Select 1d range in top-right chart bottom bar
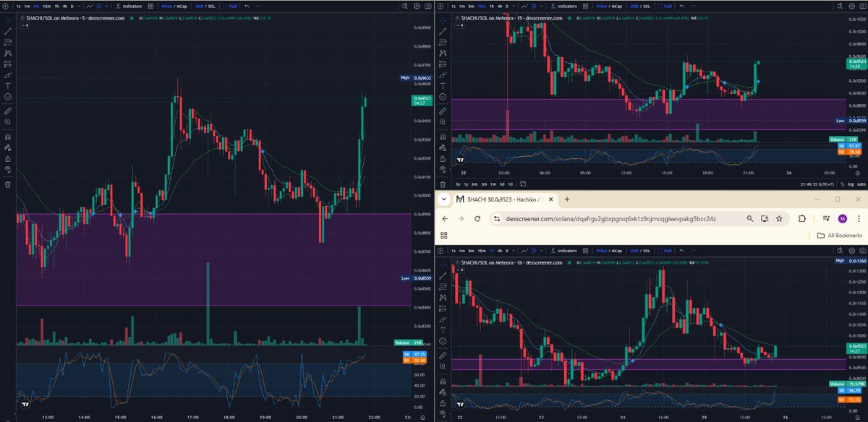 [x=510, y=184]
